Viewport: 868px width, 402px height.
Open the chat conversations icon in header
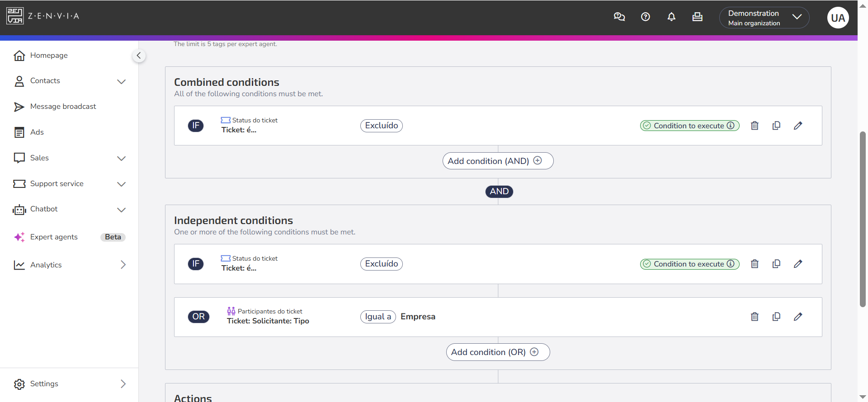[619, 17]
